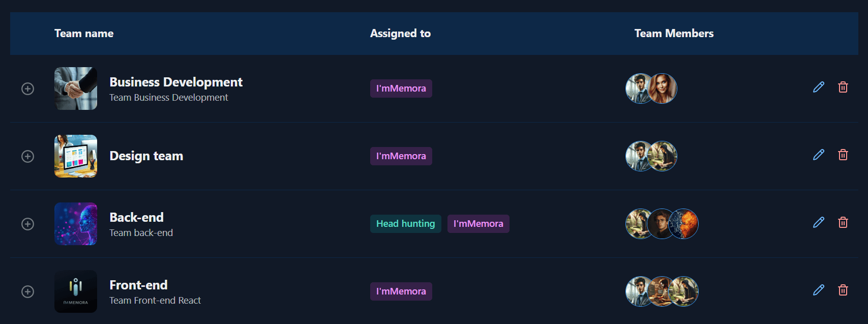Click the trash icon for Back-end
The width and height of the screenshot is (868, 324).
tap(843, 222)
